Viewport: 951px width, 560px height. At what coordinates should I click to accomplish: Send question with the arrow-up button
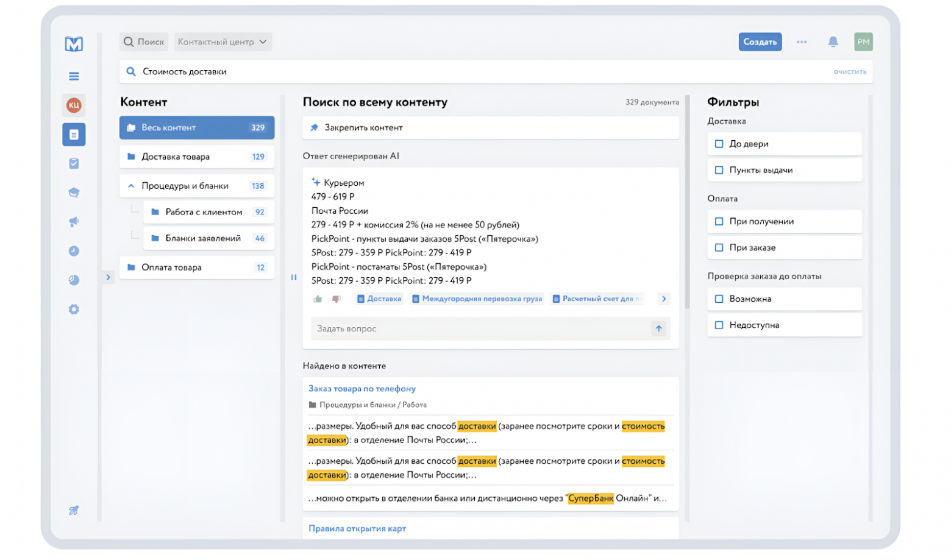658,329
